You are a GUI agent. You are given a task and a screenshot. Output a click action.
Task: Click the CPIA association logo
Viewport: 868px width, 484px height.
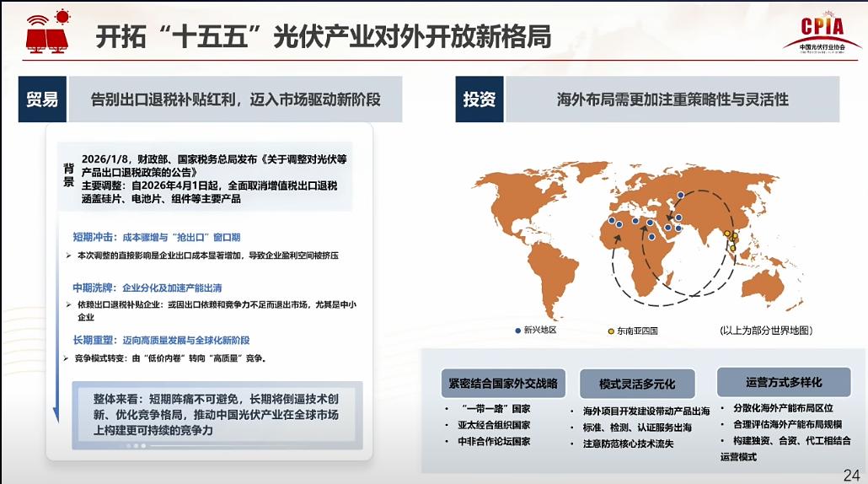[x=822, y=35]
